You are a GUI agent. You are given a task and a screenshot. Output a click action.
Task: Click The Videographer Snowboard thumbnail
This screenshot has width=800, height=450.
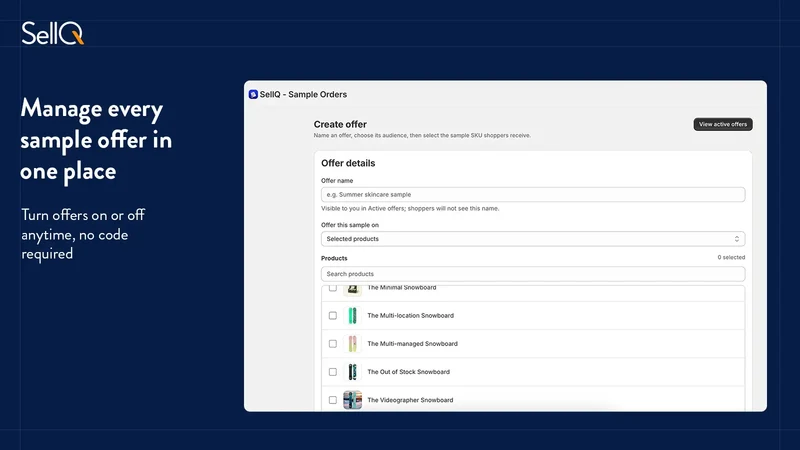(352, 400)
